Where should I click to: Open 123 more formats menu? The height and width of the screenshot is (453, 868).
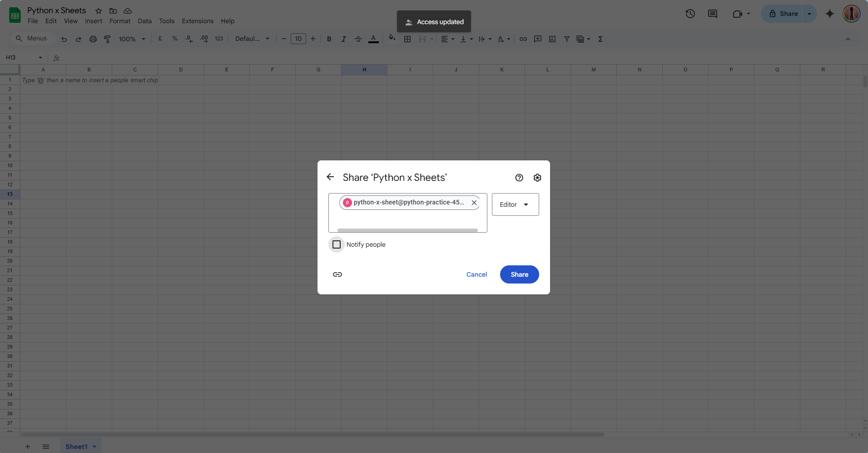point(219,39)
